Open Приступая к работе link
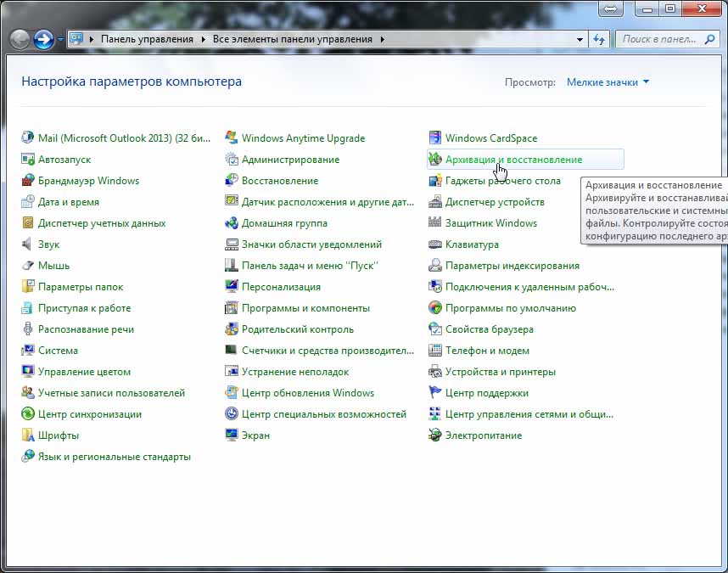728x573 pixels. click(85, 308)
